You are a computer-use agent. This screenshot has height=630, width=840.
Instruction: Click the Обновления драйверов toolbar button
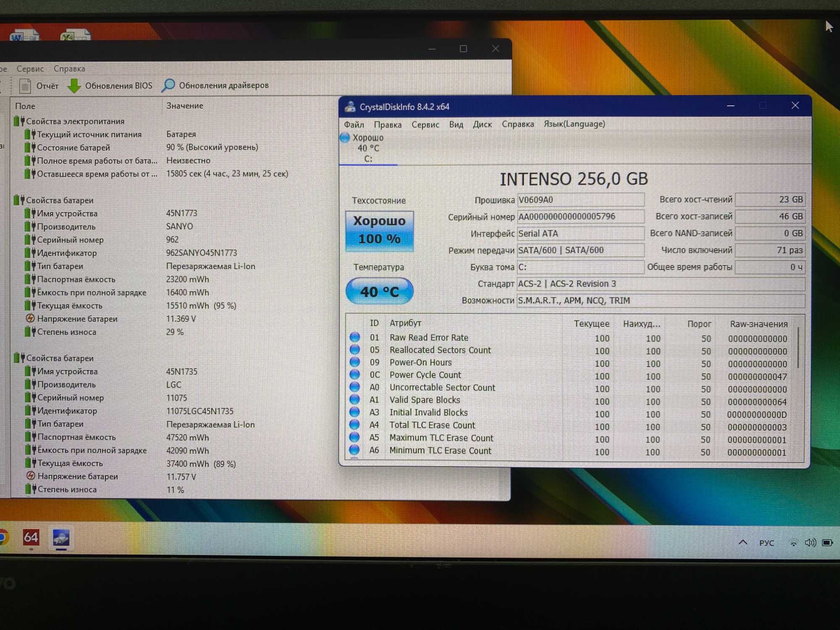pos(215,85)
